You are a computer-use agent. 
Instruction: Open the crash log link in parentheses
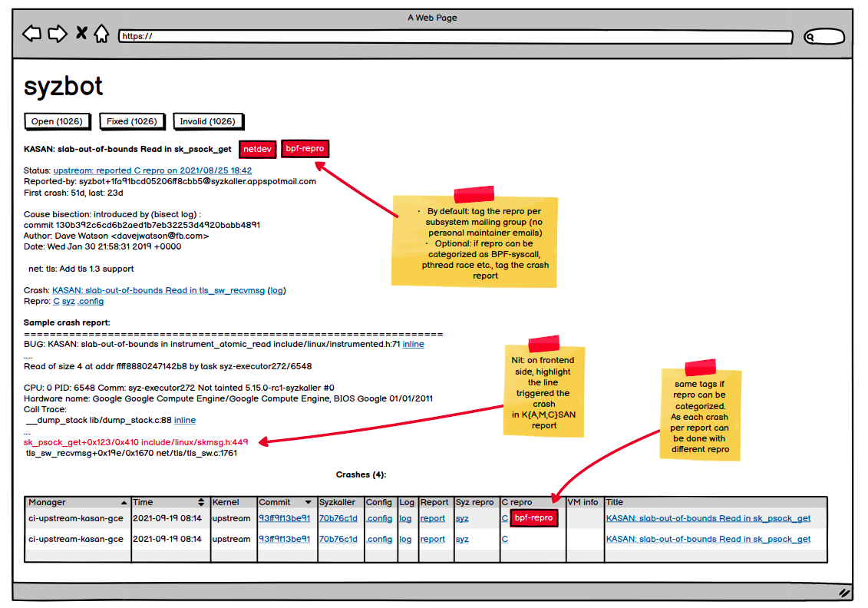277,290
